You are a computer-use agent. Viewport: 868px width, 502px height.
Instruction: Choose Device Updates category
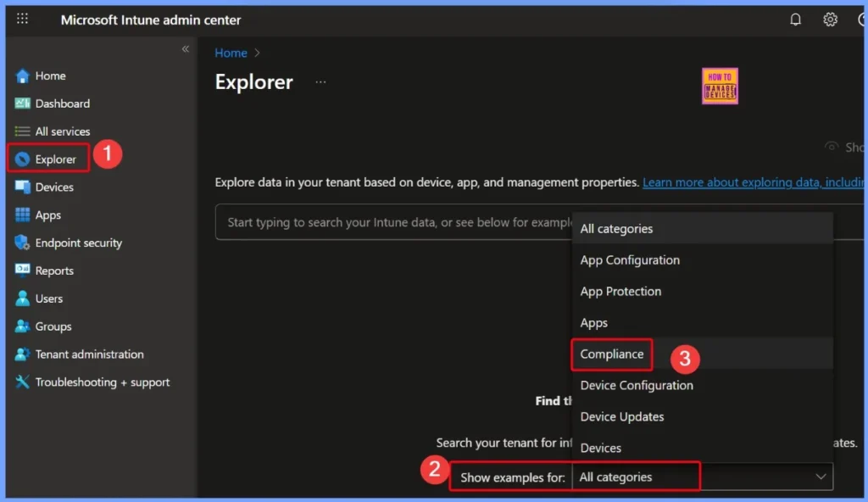coord(702,416)
